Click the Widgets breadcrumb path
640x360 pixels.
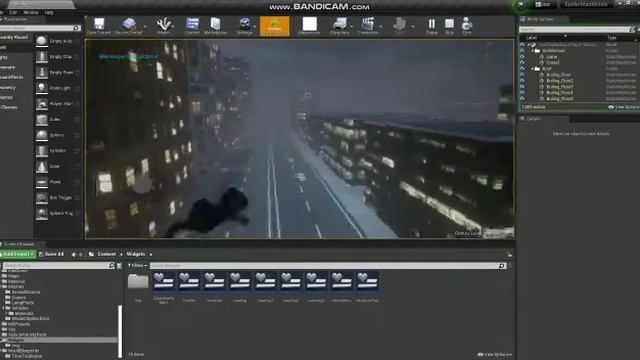point(136,254)
